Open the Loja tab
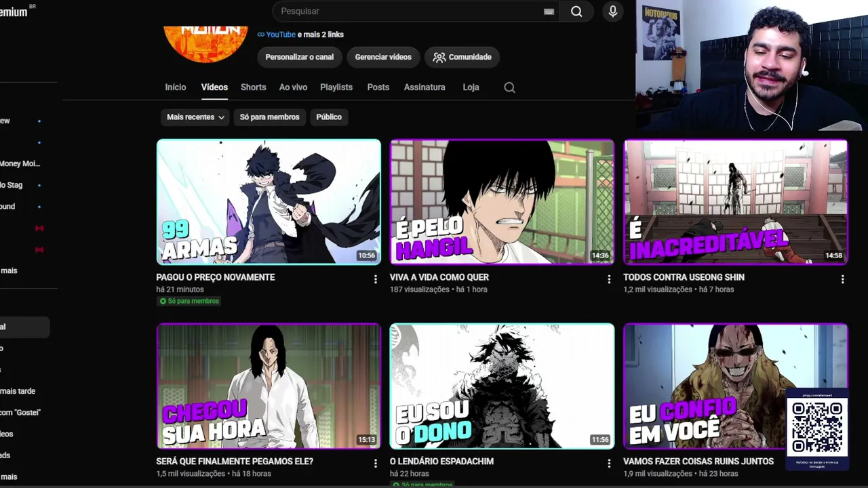This screenshot has width=868, height=488. [x=471, y=87]
